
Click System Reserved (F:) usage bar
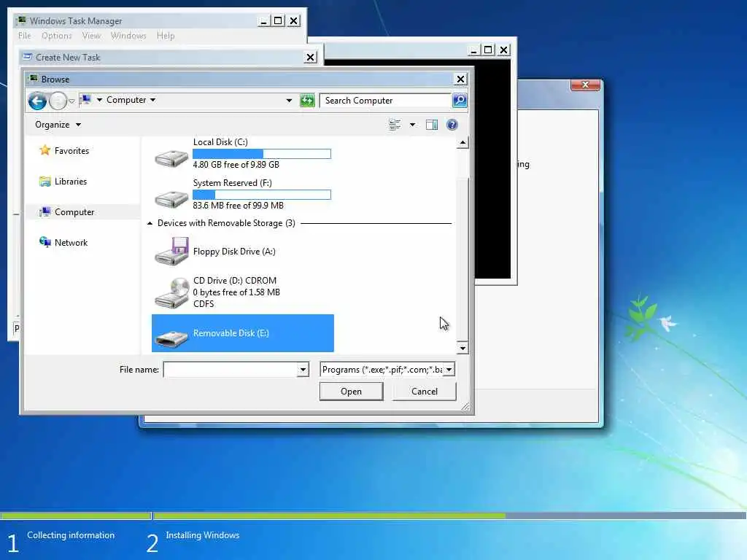tap(262, 195)
